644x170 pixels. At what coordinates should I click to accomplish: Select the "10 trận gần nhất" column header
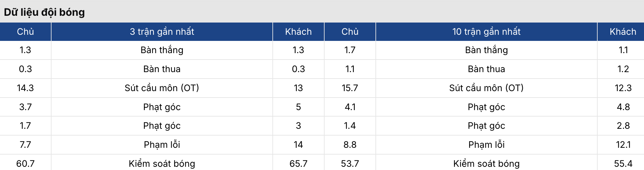[486, 32]
